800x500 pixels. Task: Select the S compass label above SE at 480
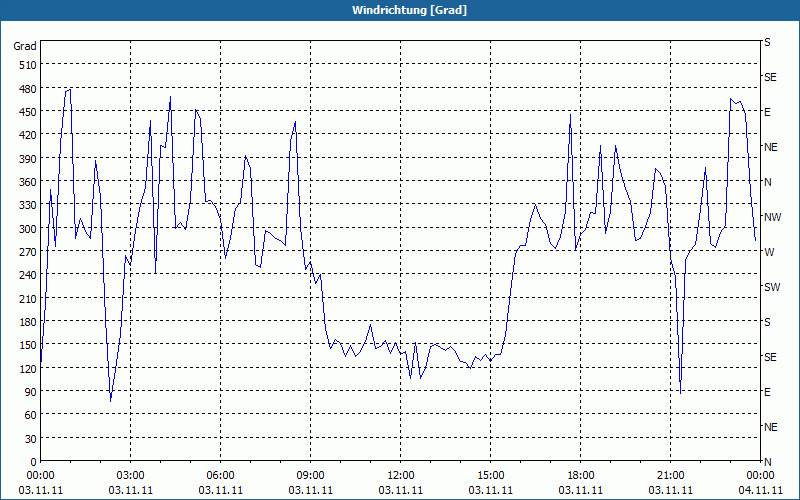[x=767, y=42]
